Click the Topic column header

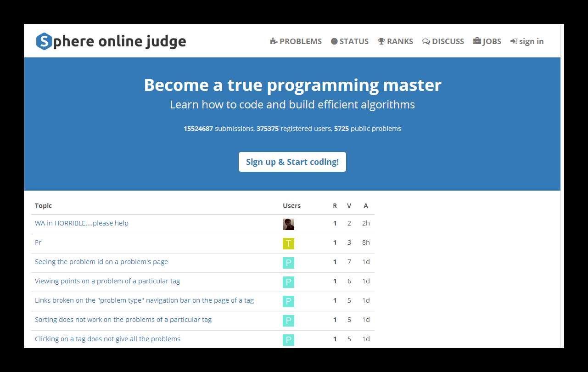[44, 206]
